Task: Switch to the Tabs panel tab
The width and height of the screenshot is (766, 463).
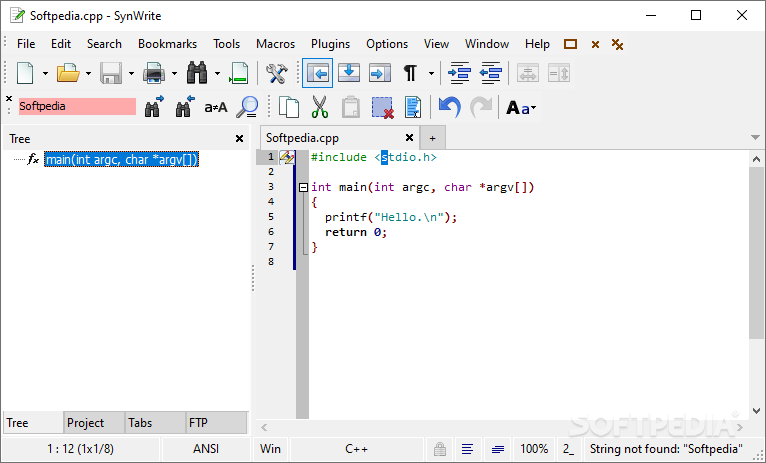Action: coord(154,422)
